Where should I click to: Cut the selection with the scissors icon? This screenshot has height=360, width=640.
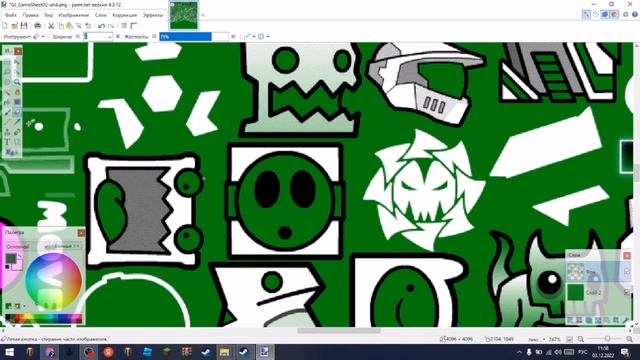point(51,26)
